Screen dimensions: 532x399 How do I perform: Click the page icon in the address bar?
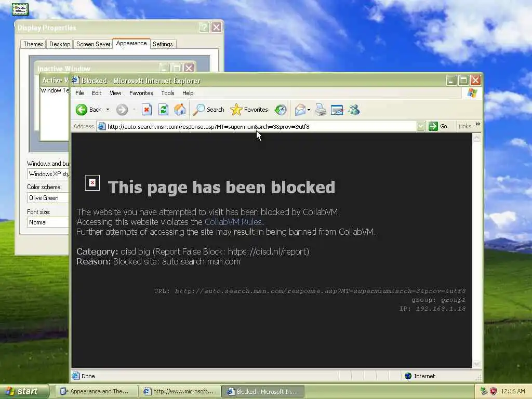[x=101, y=127]
